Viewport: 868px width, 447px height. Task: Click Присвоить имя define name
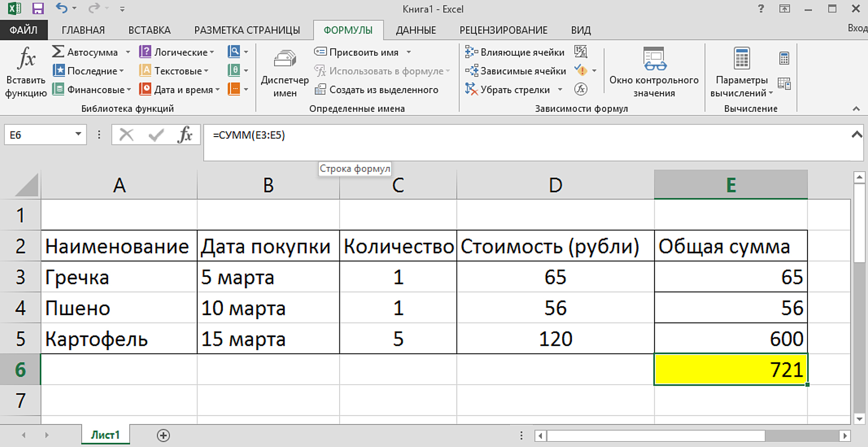pyautogui.click(x=356, y=52)
